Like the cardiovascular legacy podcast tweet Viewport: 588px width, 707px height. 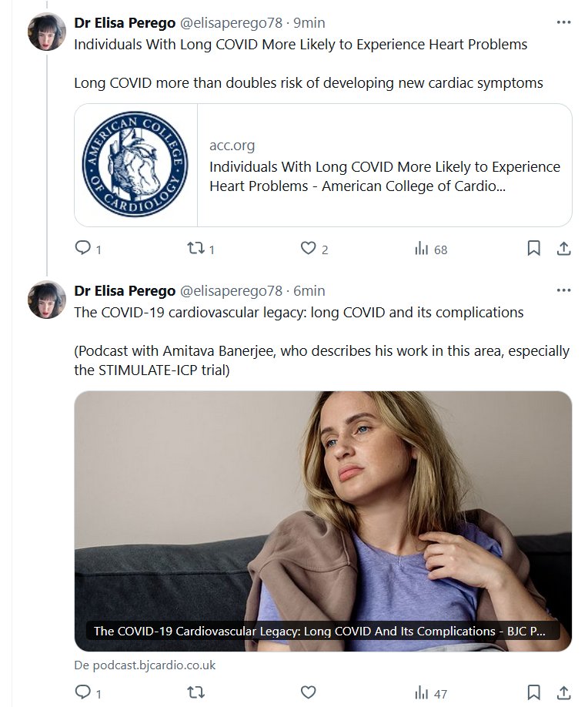(x=308, y=693)
